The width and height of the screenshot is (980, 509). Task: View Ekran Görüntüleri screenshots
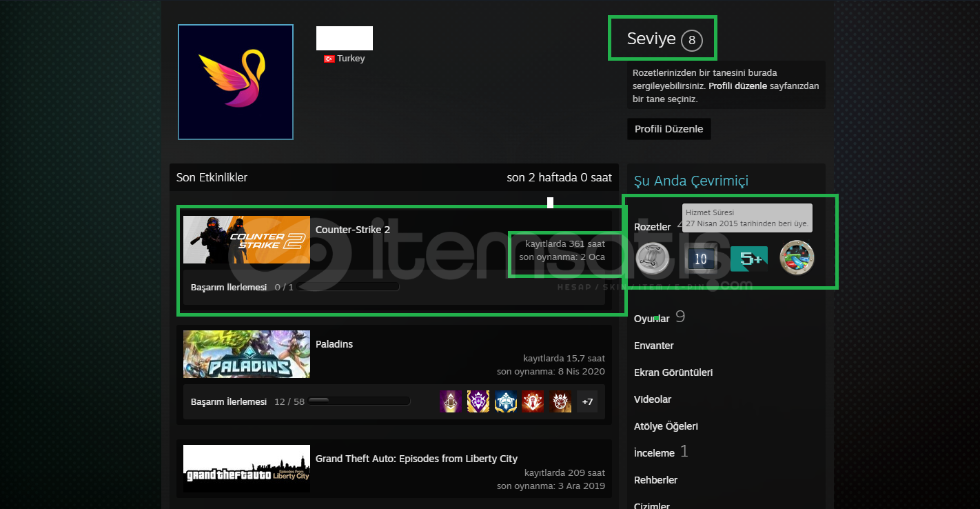coord(673,372)
